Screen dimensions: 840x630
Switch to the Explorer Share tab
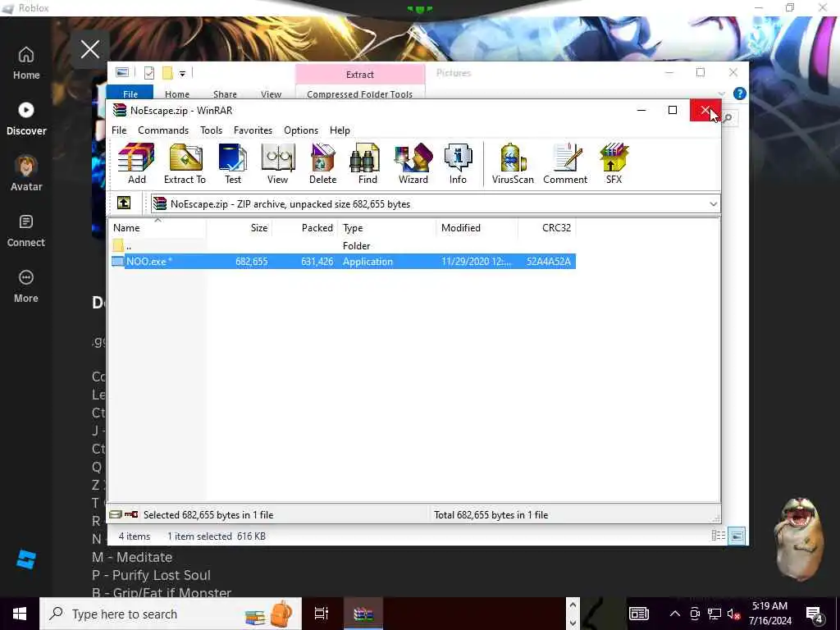(225, 94)
